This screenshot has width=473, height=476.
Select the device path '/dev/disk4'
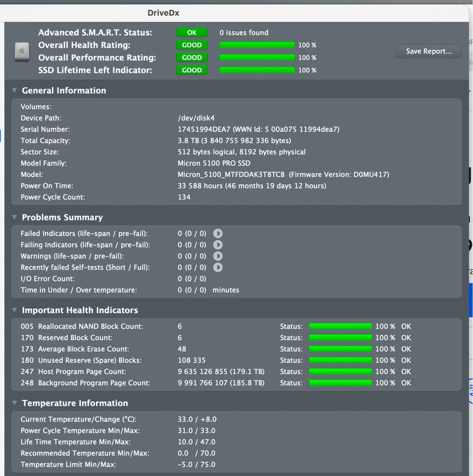(196, 118)
